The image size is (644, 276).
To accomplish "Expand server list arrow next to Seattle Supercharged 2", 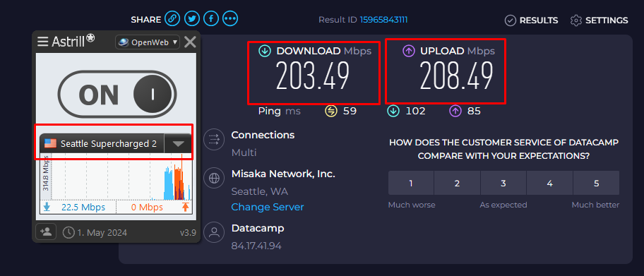I will tap(178, 144).
